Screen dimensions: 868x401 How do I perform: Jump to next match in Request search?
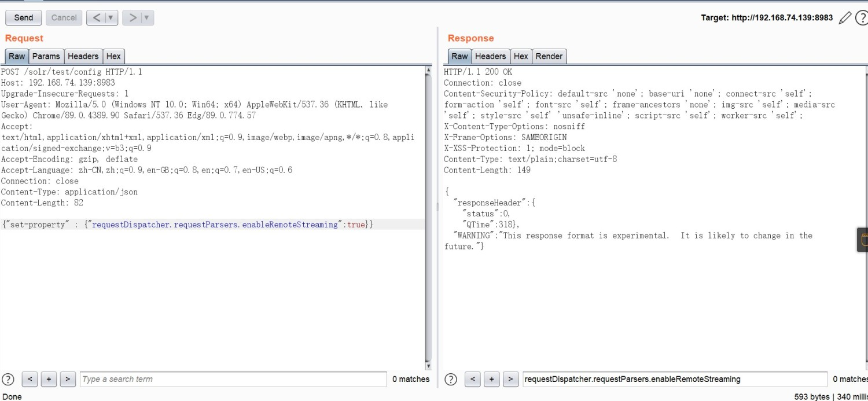pos(68,379)
